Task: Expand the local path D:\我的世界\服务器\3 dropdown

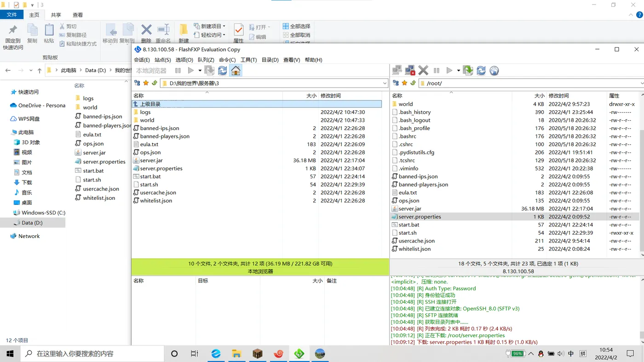Action: [385, 83]
